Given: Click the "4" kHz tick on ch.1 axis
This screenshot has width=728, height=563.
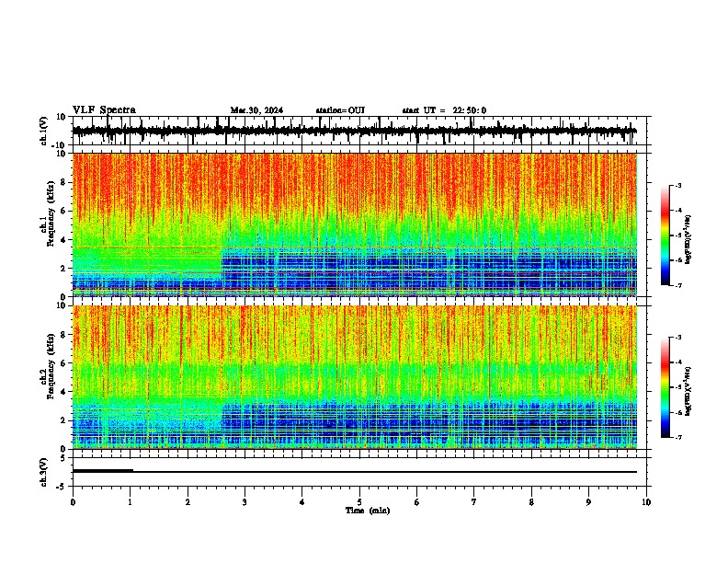Looking at the screenshot, I should pyautogui.click(x=63, y=240).
